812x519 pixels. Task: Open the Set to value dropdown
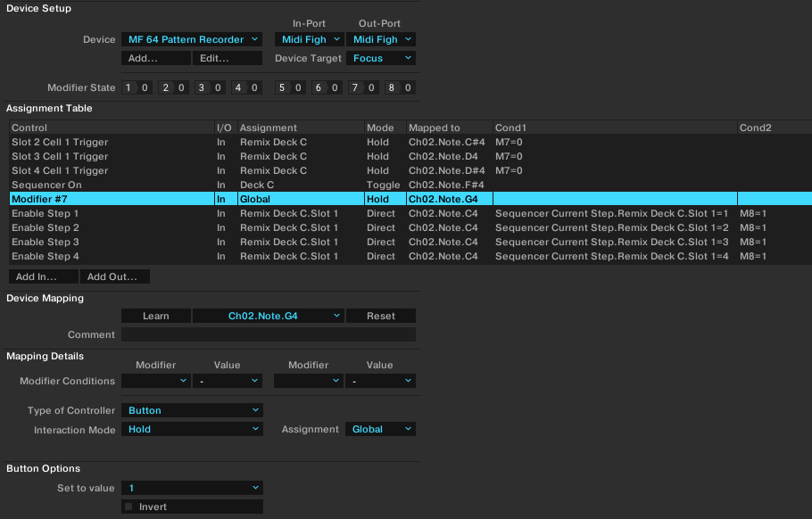point(192,488)
